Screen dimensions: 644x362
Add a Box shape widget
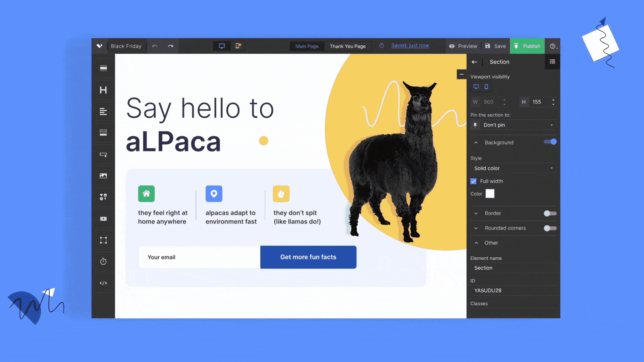(103, 240)
